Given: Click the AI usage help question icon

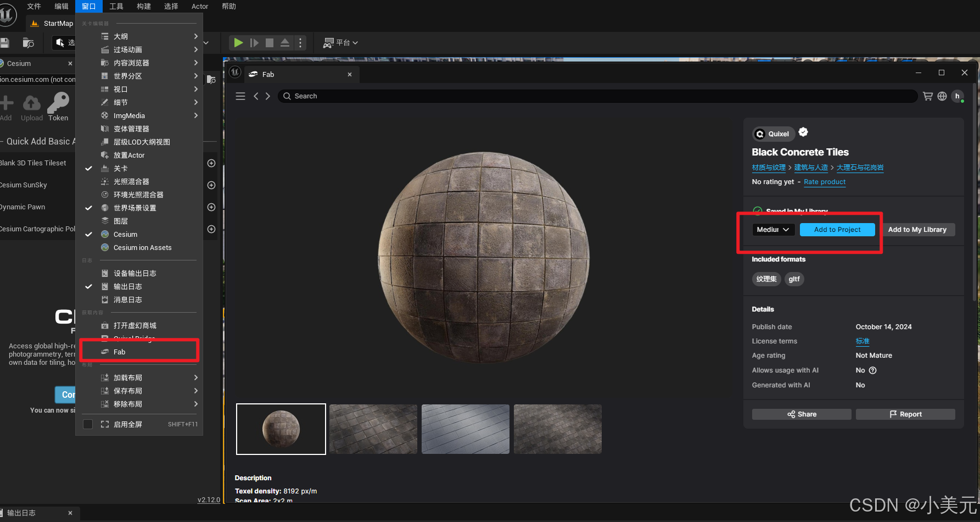Looking at the screenshot, I should click(873, 370).
